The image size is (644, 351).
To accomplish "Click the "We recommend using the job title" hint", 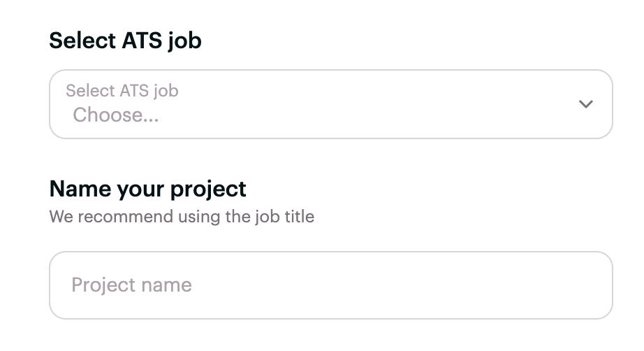I will pyautogui.click(x=182, y=216).
